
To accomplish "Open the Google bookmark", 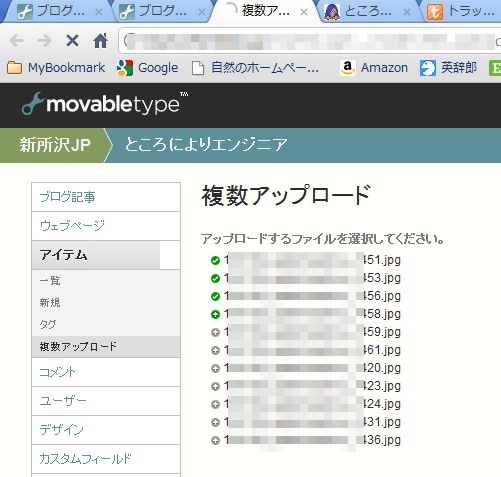I will [148, 68].
